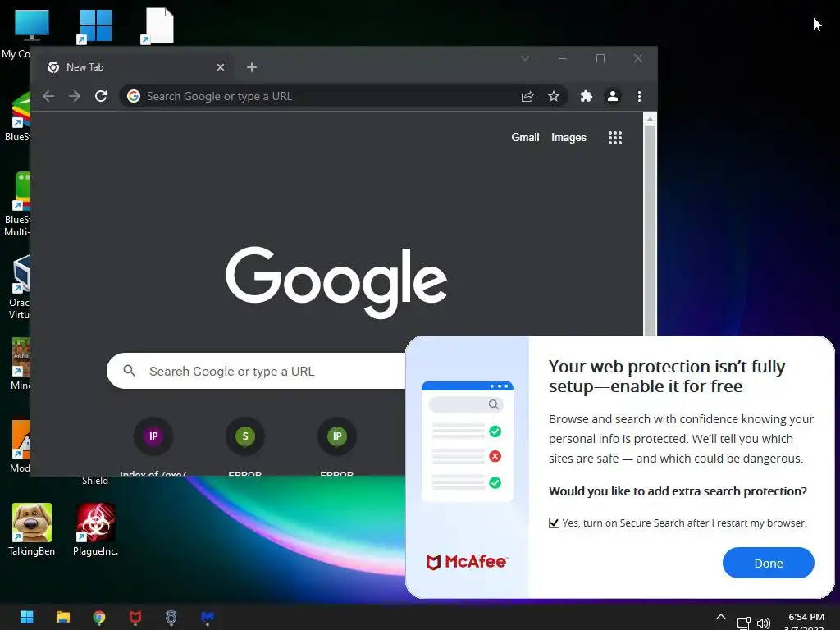Close the New Tab tab
Image resolution: width=840 pixels, height=630 pixels.
(x=221, y=67)
